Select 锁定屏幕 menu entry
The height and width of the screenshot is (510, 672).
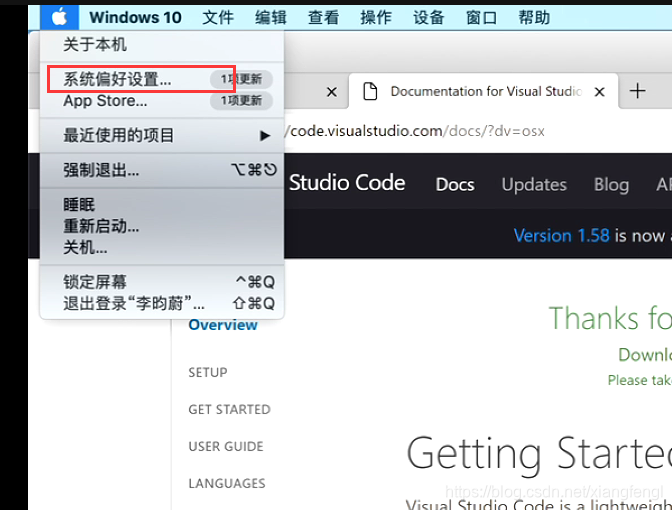click(162, 282)
